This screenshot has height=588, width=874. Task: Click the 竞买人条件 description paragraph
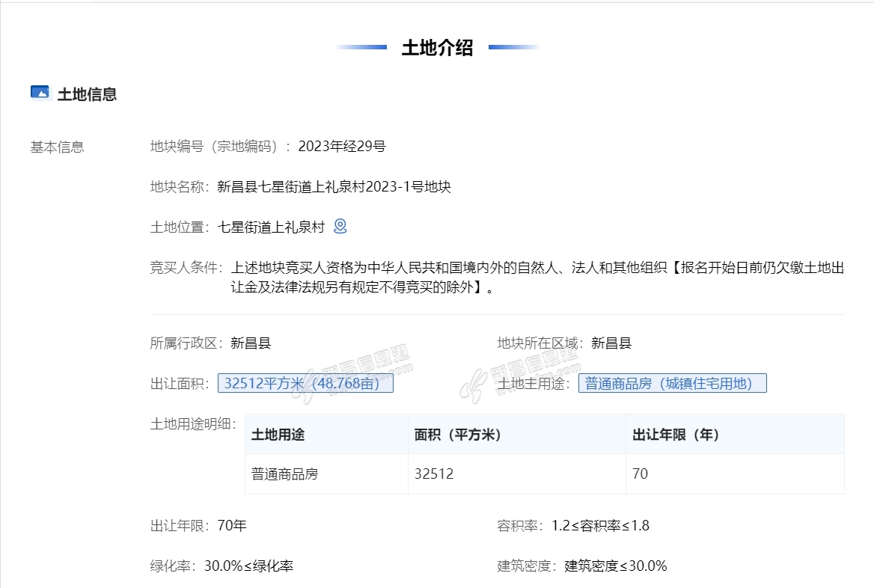point(537,277)
